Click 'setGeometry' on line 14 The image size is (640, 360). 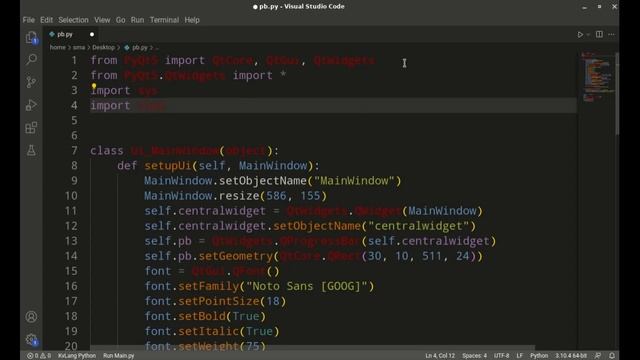[236, 256]
